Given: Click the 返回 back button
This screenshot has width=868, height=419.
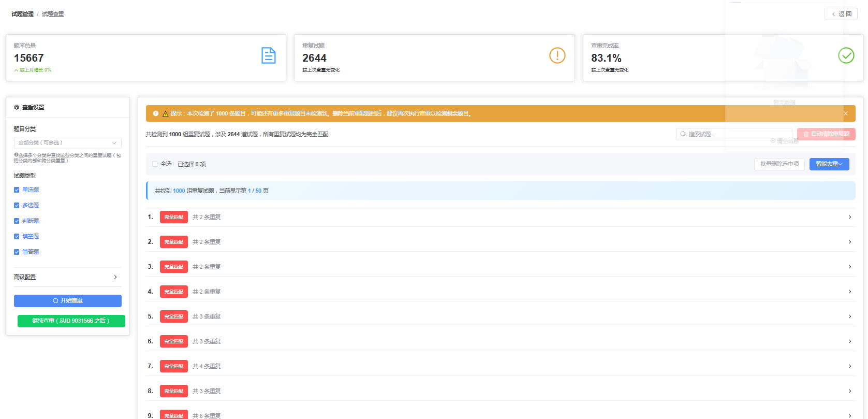Looking at the screenshot, I should (x=841, y=14).
